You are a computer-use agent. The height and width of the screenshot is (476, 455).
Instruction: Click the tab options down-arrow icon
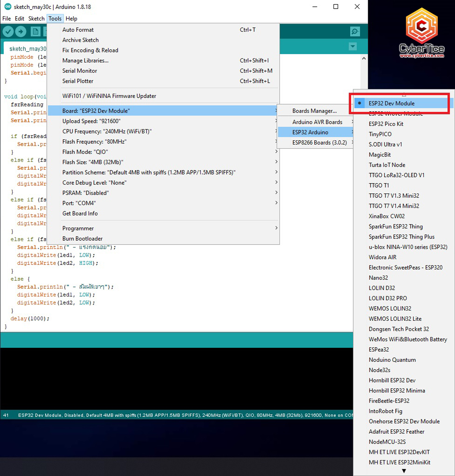(x=352, y=46)
